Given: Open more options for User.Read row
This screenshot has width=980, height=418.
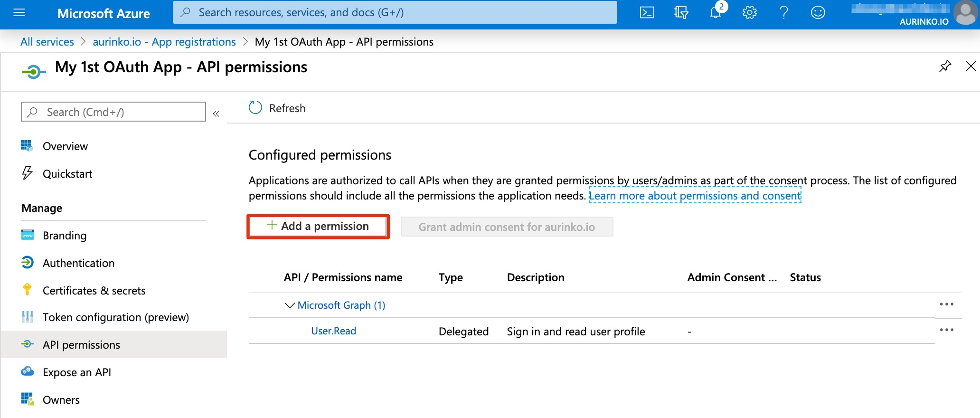Looking at the screenshot, I should (946, 330).
